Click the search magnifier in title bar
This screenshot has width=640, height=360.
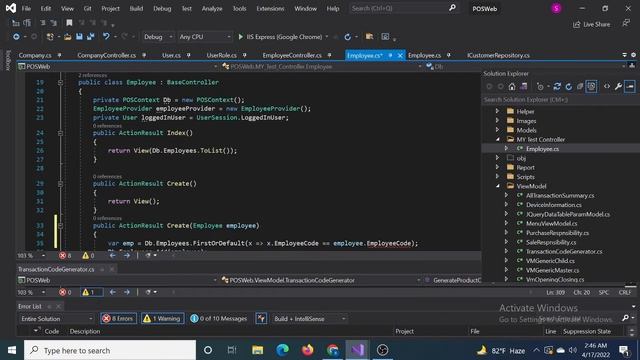(x=452, y=8)
